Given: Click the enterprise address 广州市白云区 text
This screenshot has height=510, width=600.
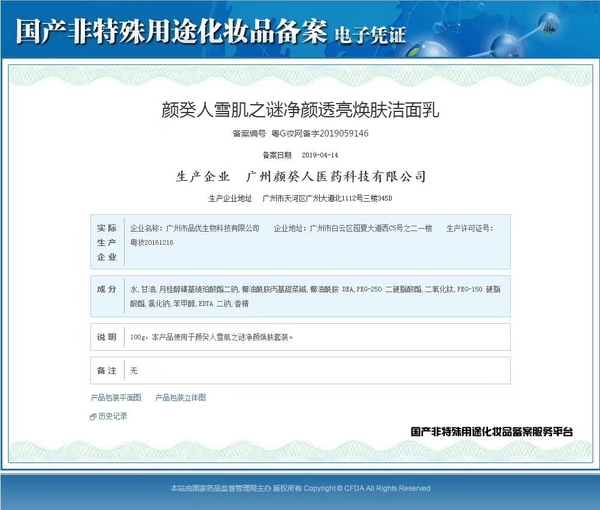Looking at the screenshot, I should click(x=331, y=228).
